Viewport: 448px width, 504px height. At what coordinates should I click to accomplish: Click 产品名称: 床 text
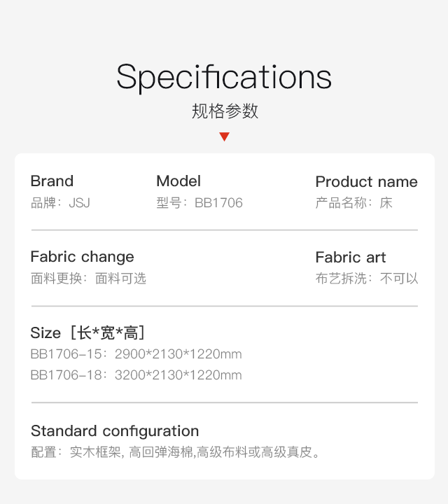click(353, 203)
